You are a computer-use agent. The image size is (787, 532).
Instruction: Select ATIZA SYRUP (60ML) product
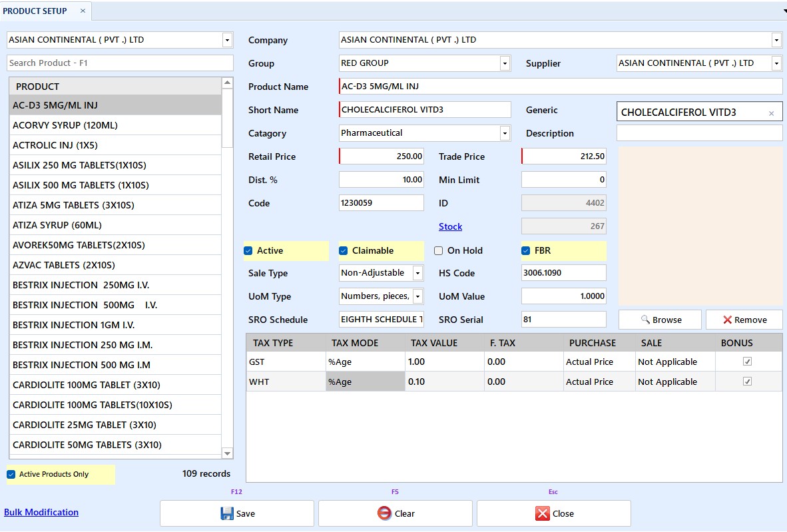tap(115, 225)
